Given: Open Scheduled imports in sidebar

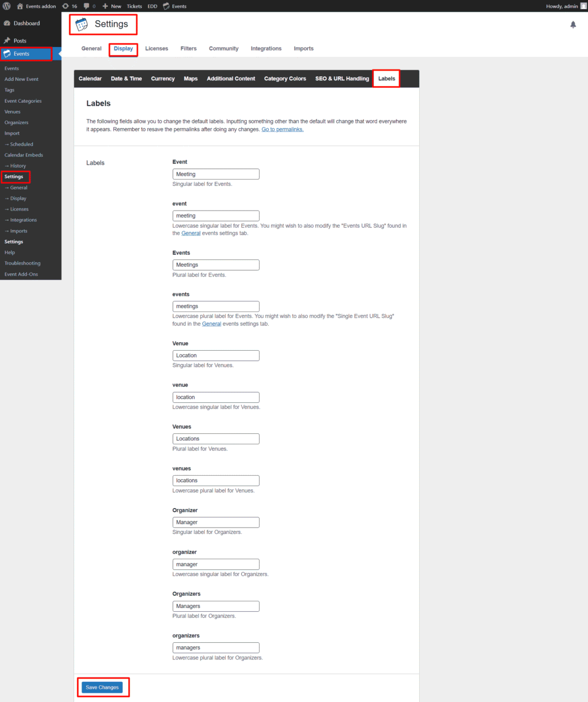Looking at the screenshot, I should [x=19, y=144].
